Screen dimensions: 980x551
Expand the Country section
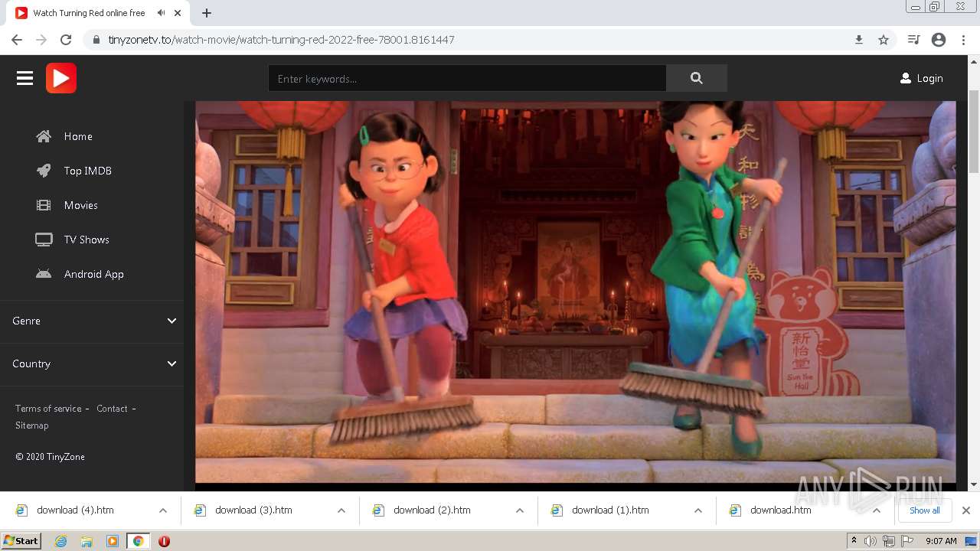coord(92,364)
